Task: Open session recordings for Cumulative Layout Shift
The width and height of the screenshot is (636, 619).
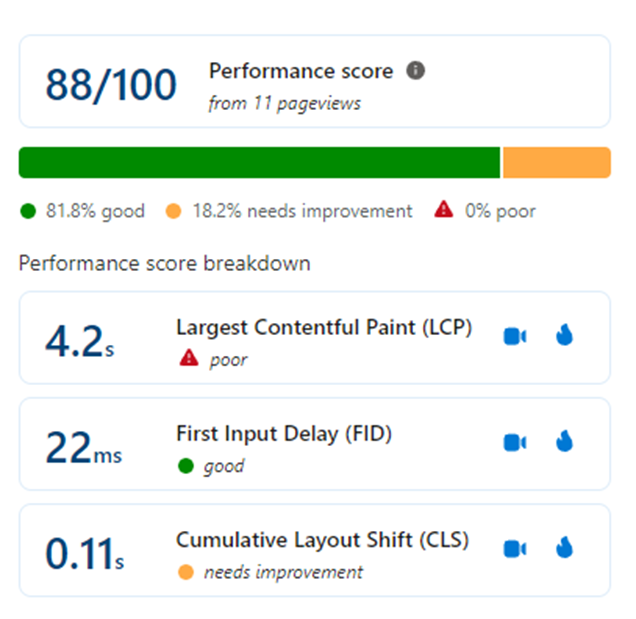Action: click(515, 549)
